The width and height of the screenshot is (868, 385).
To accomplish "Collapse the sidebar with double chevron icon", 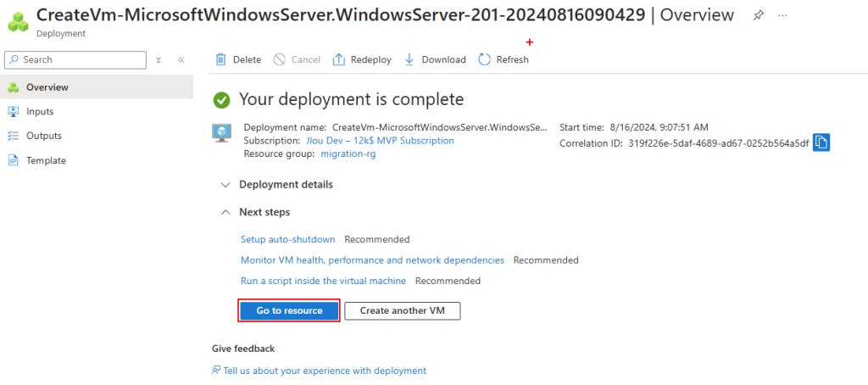I will (x=181, y=60).
